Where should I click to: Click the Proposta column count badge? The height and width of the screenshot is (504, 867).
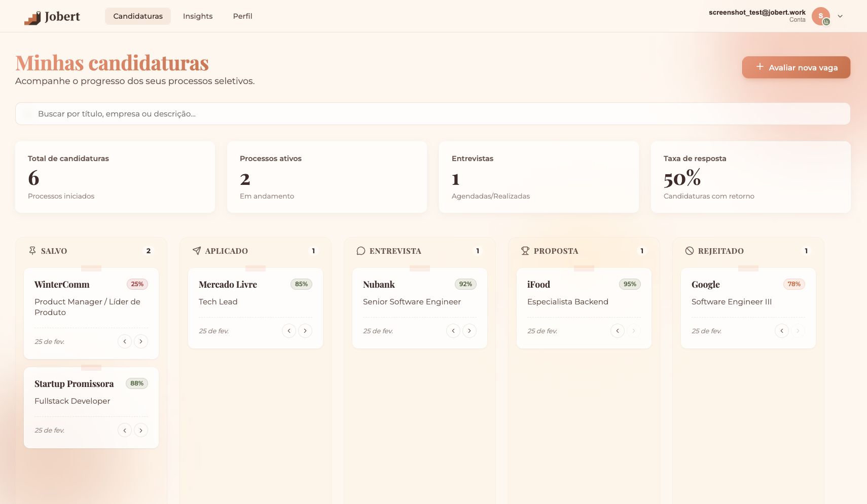coord(642,251)
